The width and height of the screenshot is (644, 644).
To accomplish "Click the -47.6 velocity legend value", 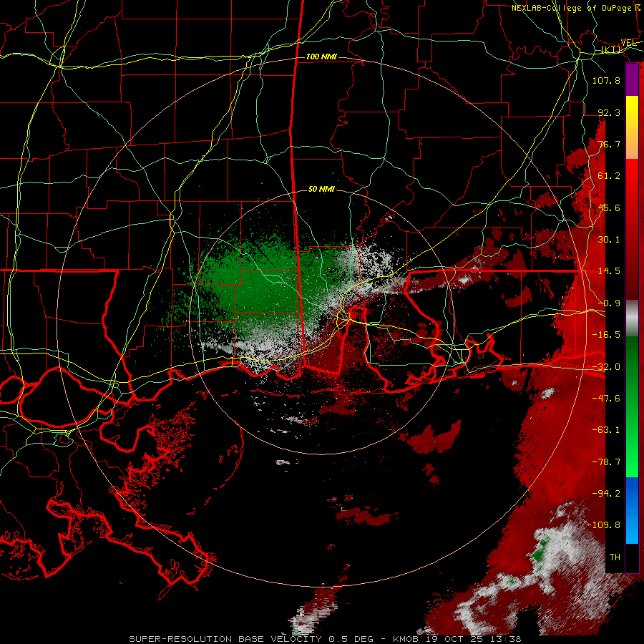I will pyautogui.click(x=606, y=399).
